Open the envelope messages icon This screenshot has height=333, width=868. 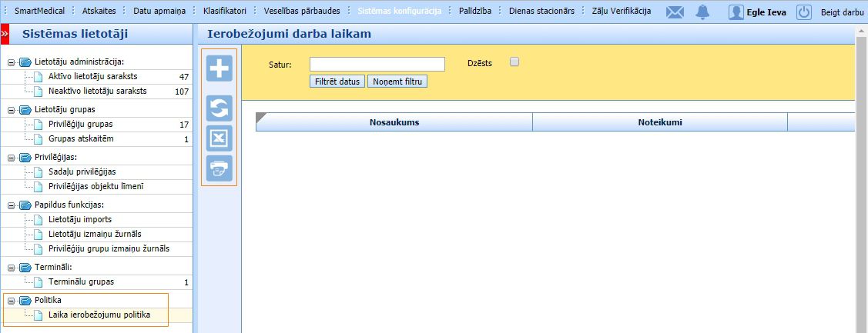675,12
